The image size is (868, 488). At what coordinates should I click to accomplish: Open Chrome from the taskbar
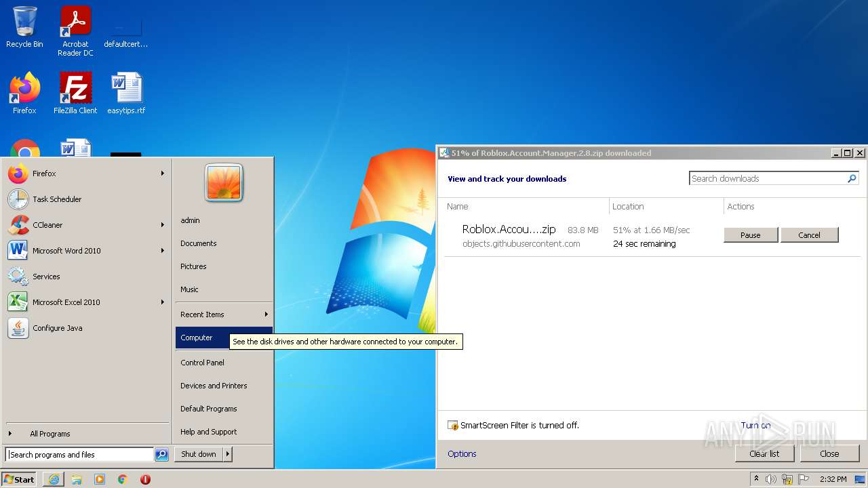point(123,479)
